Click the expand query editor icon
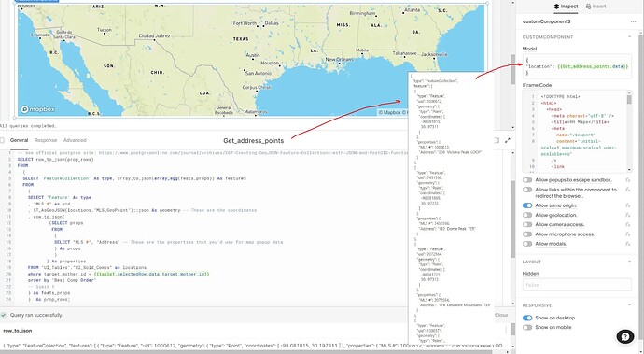644x354 pixels. pos(508,141)
